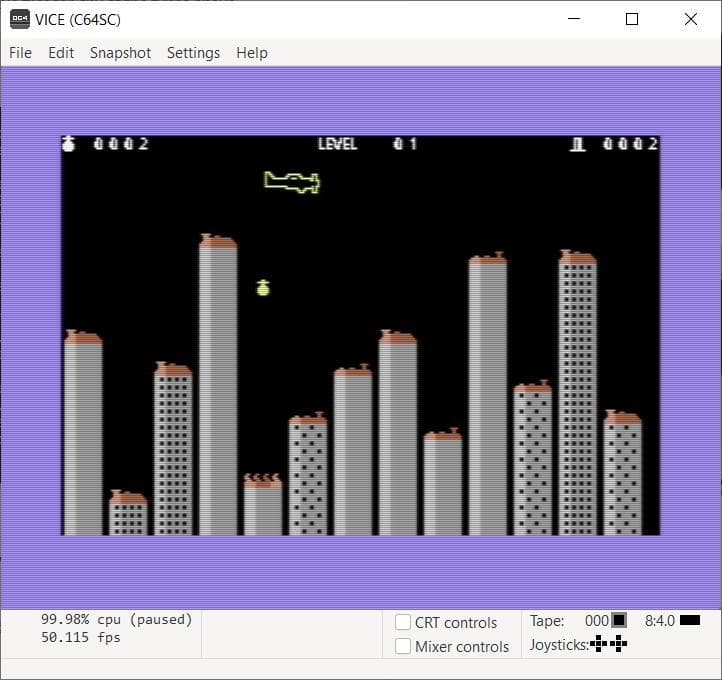This screenshot has width=722, height=680.
Task: Open the Edit menu
Action: click(x=61, y=53)
